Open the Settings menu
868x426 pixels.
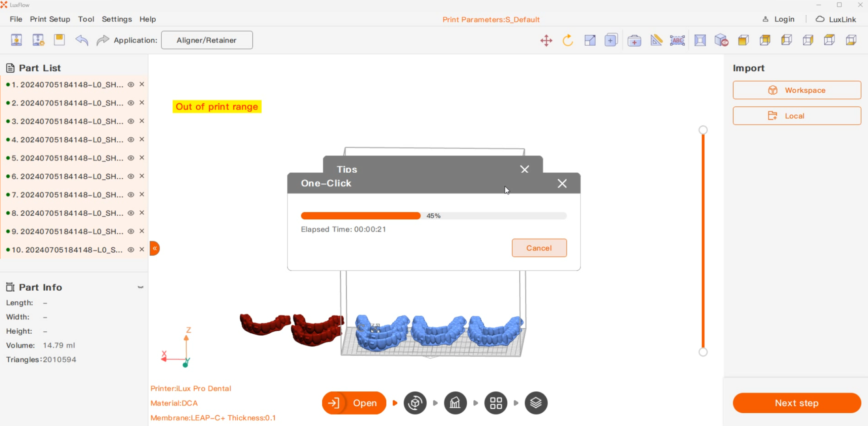pos(116,19)
